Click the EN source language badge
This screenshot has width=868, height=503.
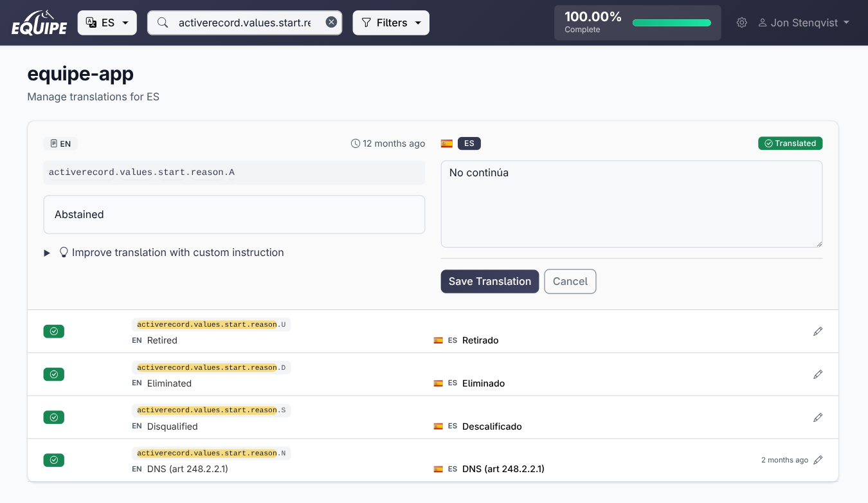click(60, 144)
